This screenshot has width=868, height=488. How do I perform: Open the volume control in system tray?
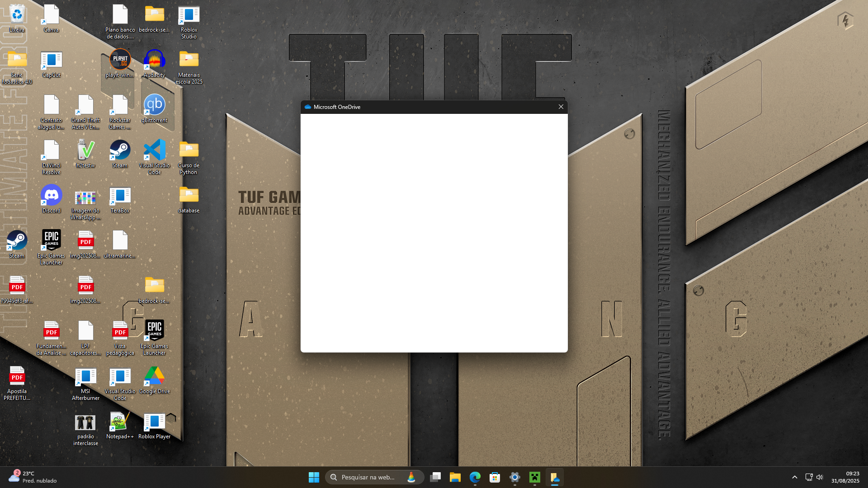820,477
